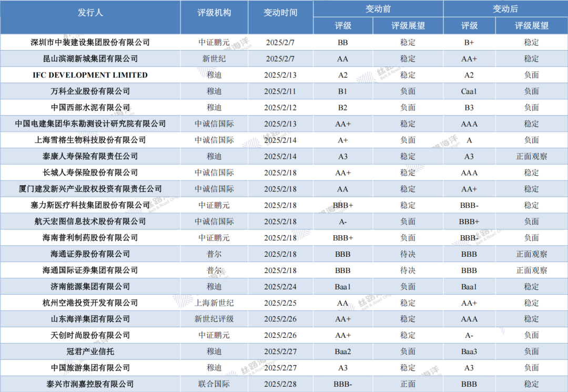This screenshot has height=392, width=568.
Task: Select issuer IFC DEVELOPMENT LIMITED
Action: (x=90, y=75)
